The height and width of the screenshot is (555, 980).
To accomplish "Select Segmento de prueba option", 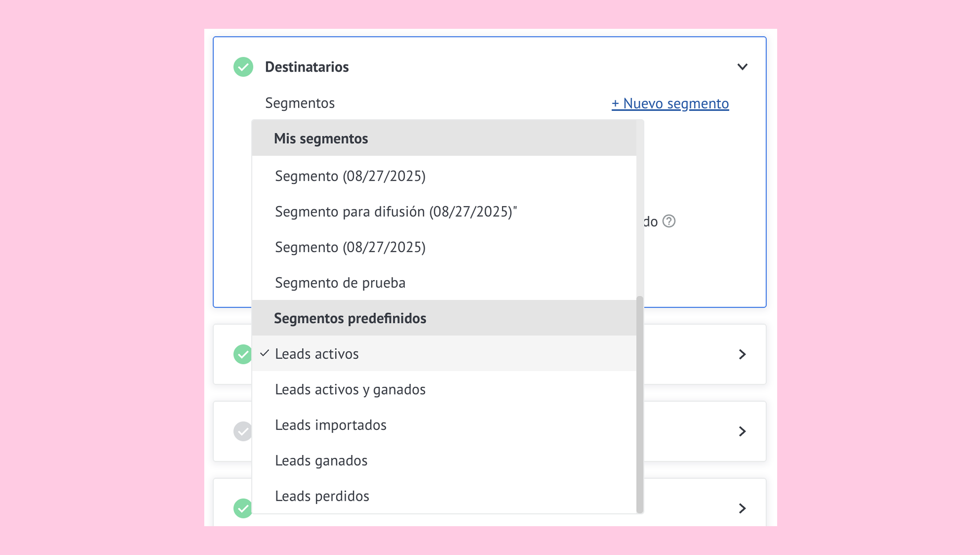I will pyautogui.click(x=340, y=283).
